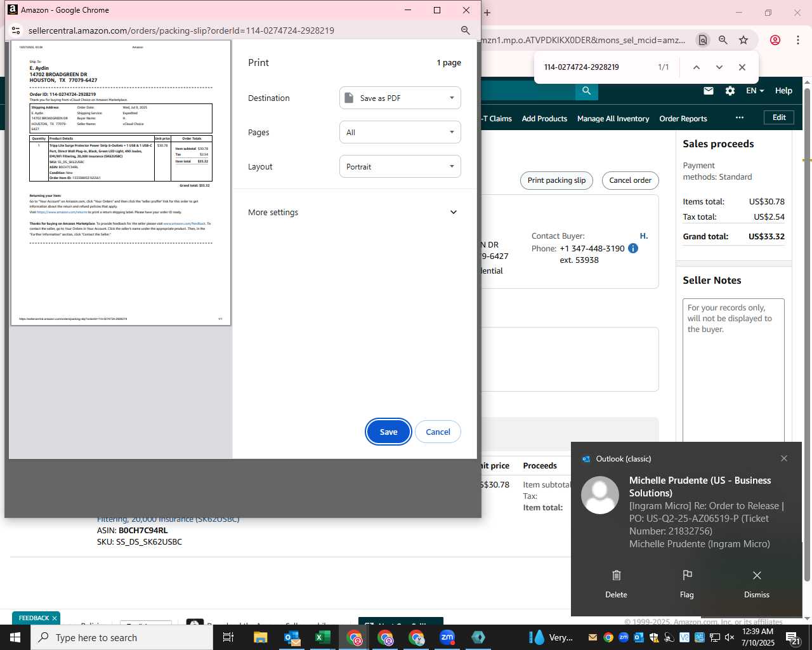
Task: Open Task View on the taskbar
Action: click(x=228, y=637)
